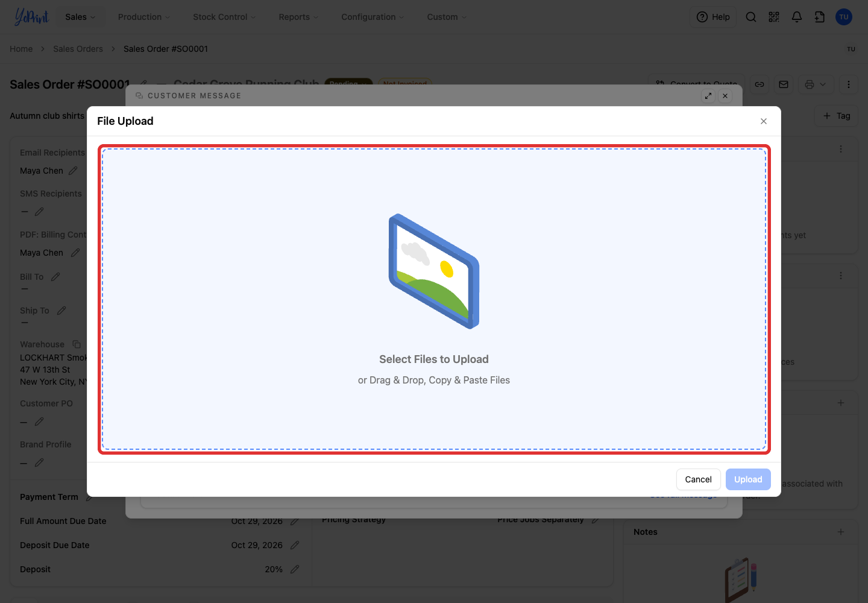Add a note with Notes plus icon
Image resolution: width=868 pixels, height=603 pixels.
click(841, 532)
